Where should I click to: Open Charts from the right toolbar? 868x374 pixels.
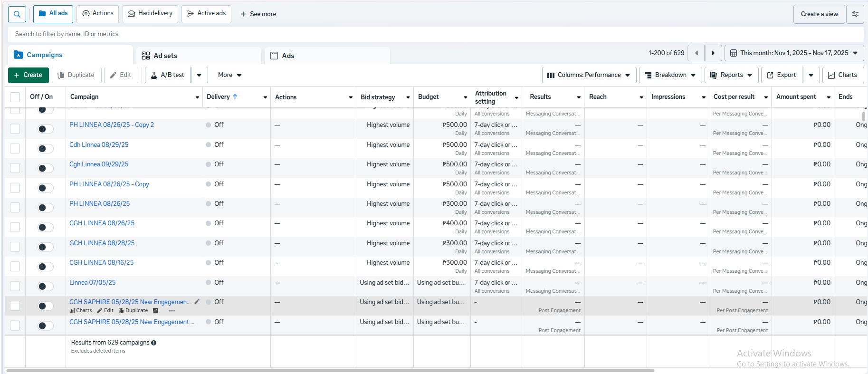tap(842, 75)
